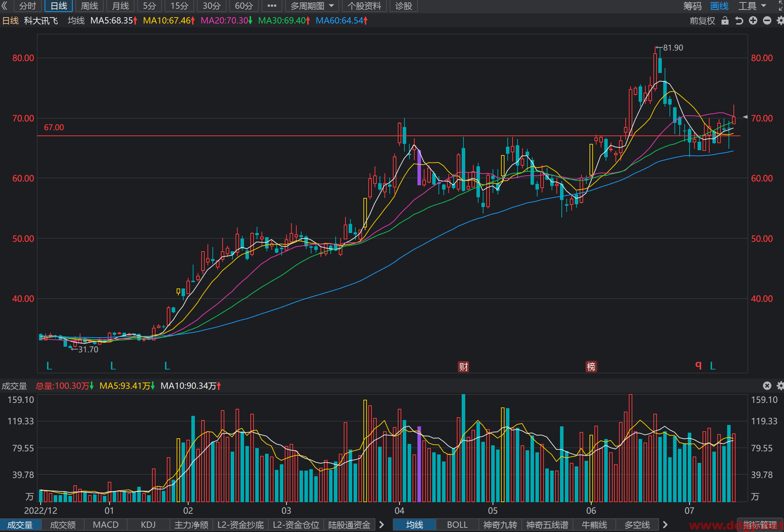Click the 指标管理 indicator management button
The image size is (784, 532).
(x=760, y=525)
